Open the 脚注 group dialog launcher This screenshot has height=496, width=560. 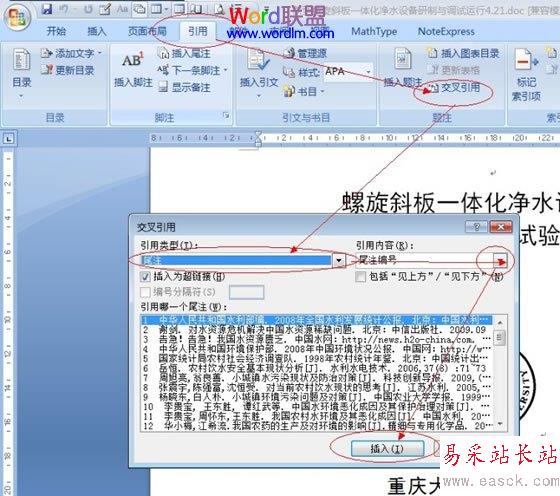226,115
